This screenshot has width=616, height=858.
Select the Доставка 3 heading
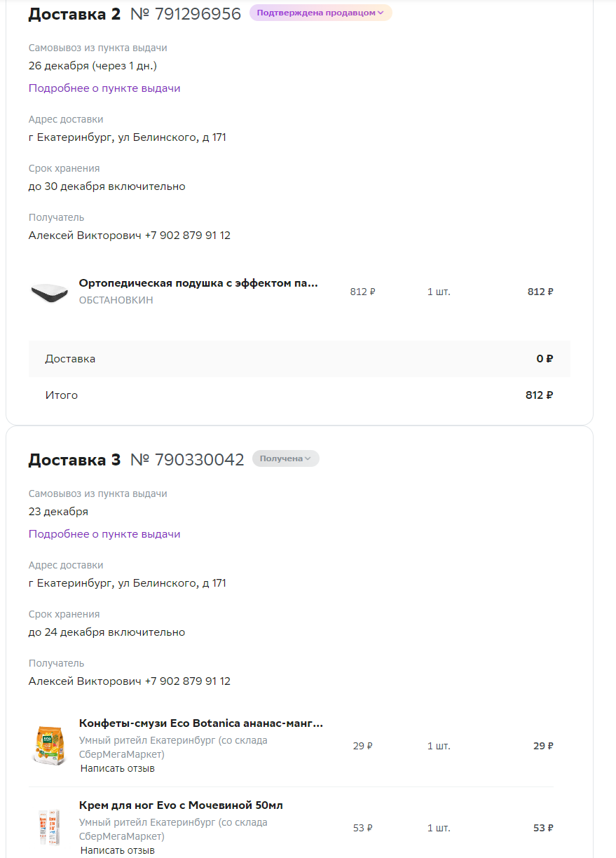(x=74, y=460)
